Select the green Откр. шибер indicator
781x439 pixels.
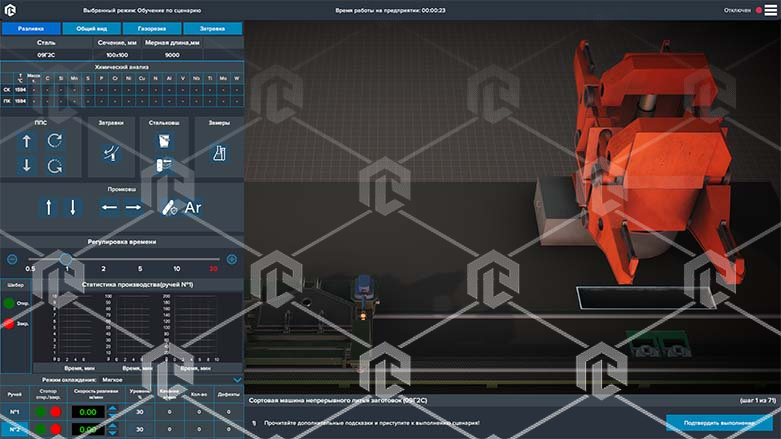click(x=9, y=303)
